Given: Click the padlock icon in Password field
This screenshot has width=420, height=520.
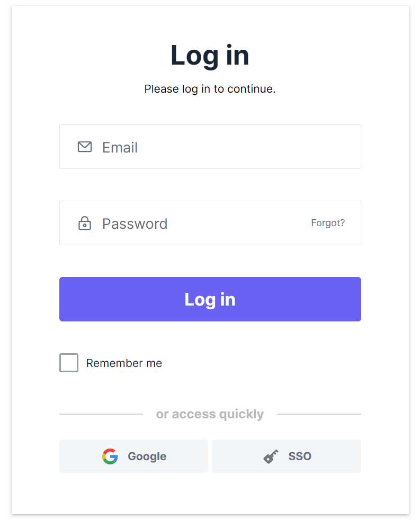Looking at the screenshot, I should 85,223.
